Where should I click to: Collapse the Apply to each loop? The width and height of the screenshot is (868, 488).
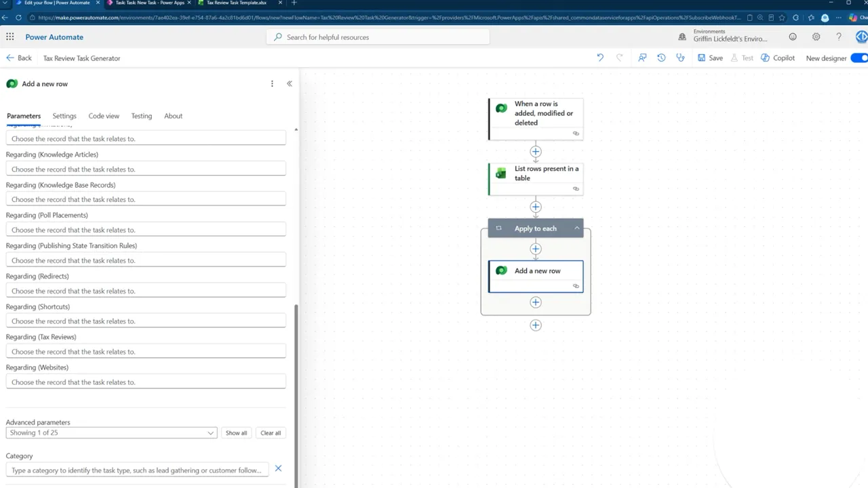[577, 228]
